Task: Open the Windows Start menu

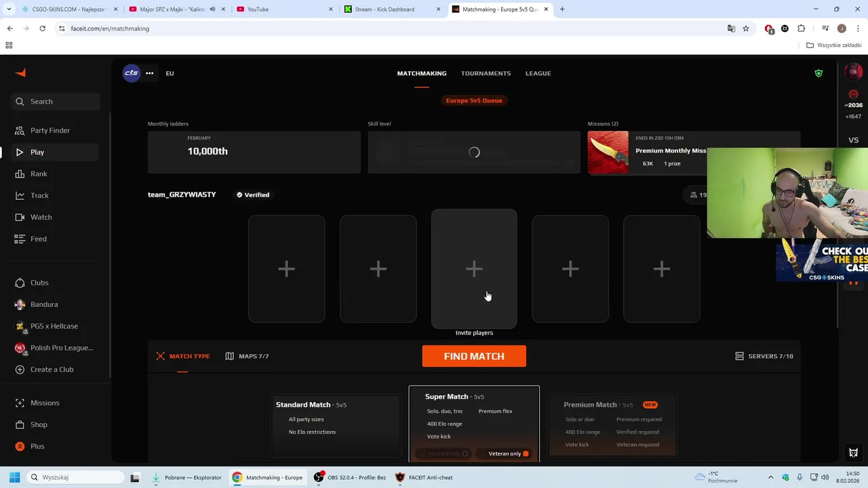Action: tap(14, 477)
